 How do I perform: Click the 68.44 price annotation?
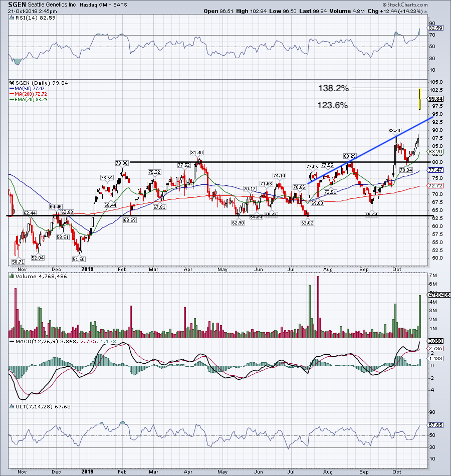point(111,205)
